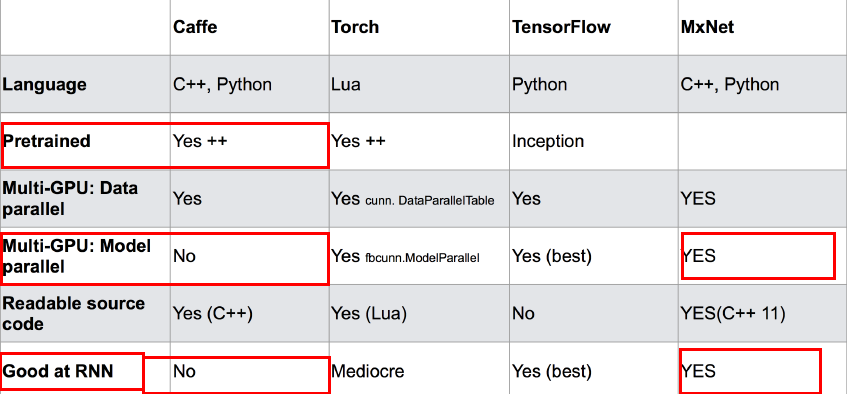Click the Language row label
847x394 pixels.
[44, 85]
